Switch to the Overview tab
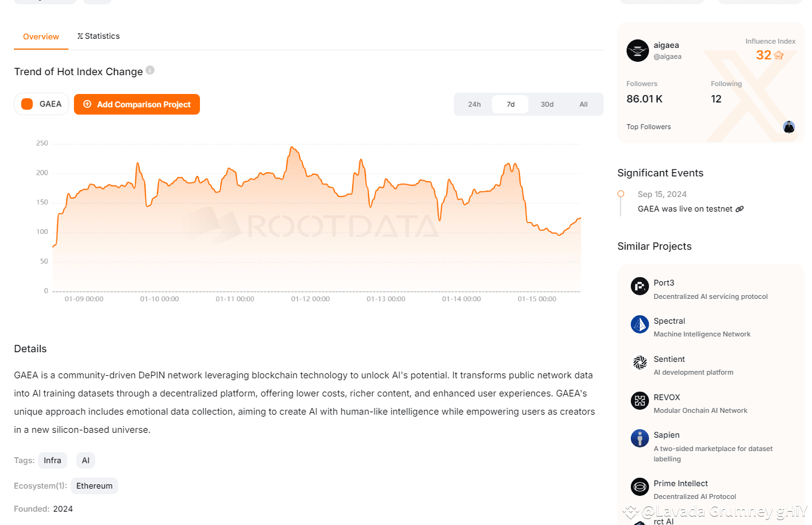This screenshot has height=525, width=812. point(41,36)
